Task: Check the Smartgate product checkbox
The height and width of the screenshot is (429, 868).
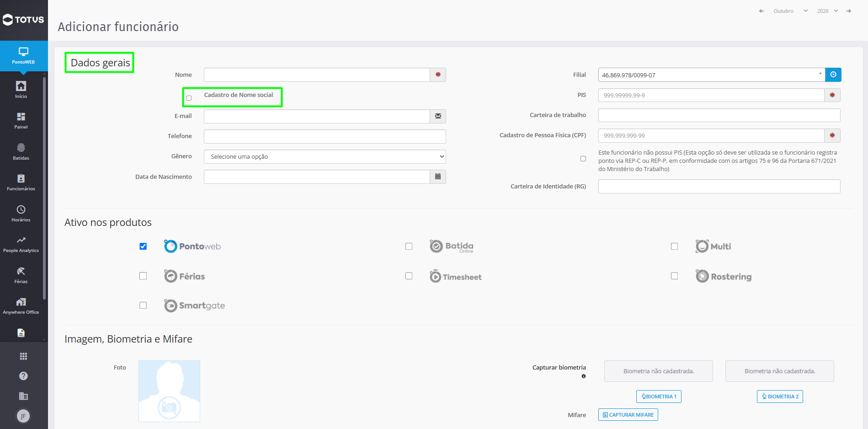Action: [143, 306]
